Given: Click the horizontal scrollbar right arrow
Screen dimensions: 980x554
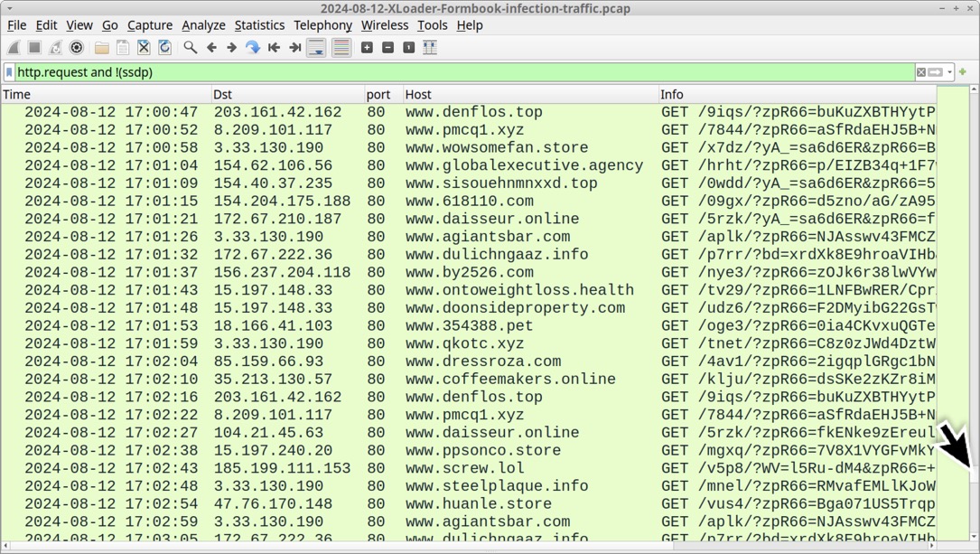Looking at the screenshot, I should click(x=931, y=546).
